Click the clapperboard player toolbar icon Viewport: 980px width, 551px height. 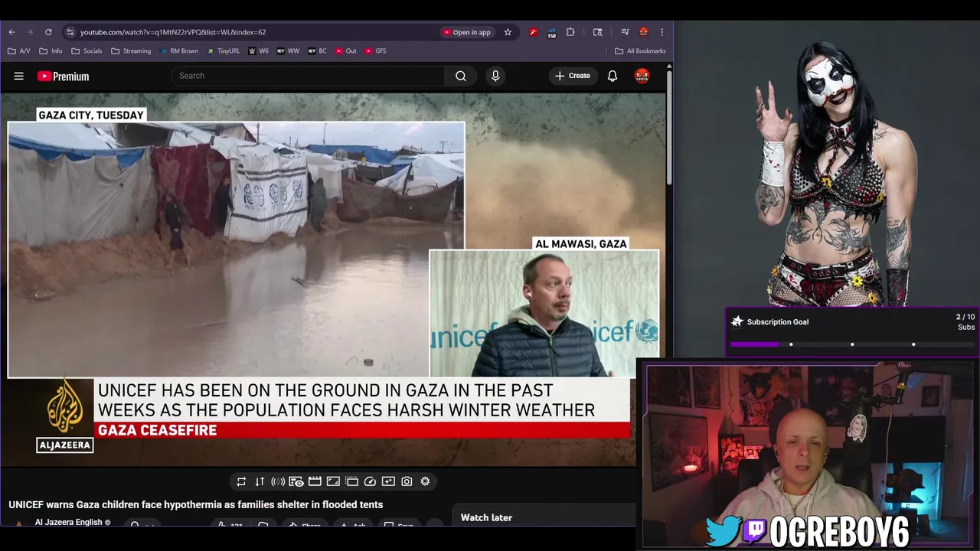click(x=315, y=481)
